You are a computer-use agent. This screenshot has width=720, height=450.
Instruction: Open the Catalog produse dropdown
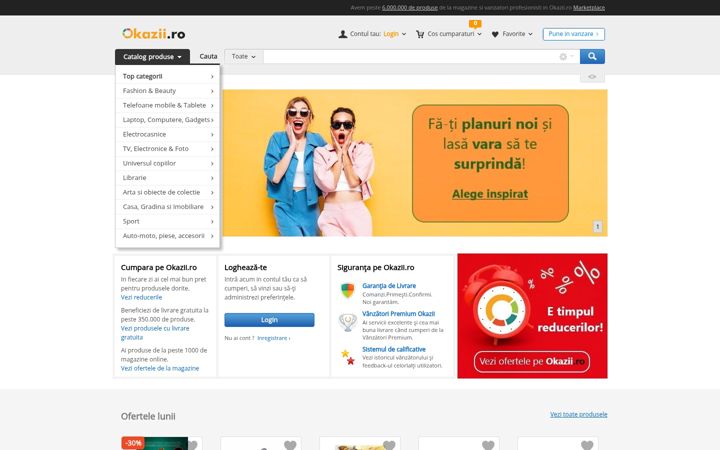coord(152,56)
